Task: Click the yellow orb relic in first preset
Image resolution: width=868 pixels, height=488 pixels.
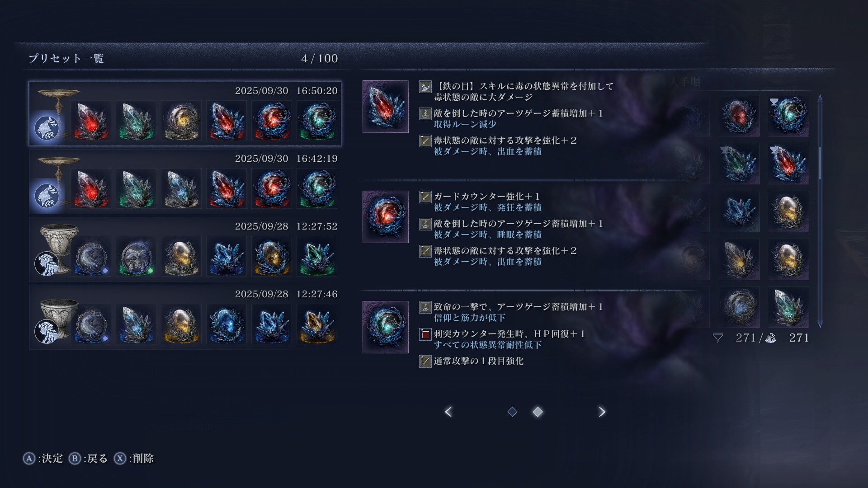Action: tap(181, 121)
